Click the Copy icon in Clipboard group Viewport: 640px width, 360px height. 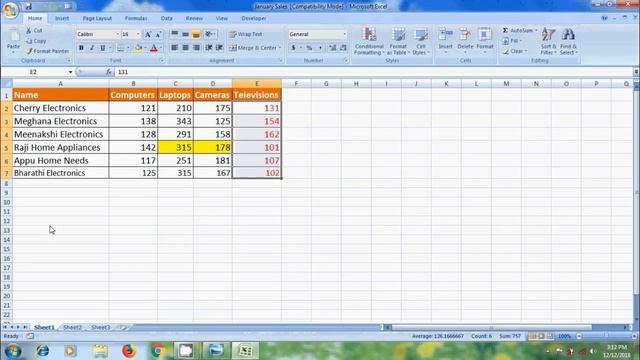(x=29, y=41)
